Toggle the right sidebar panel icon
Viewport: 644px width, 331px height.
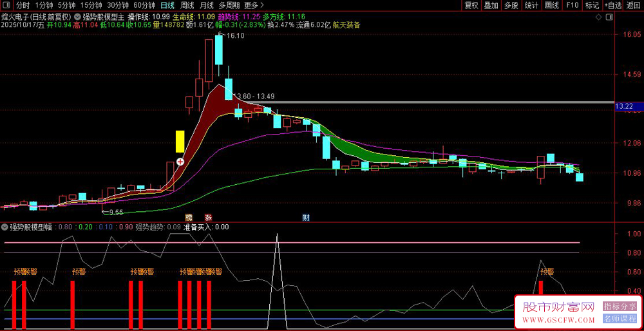tap(610, 16)
